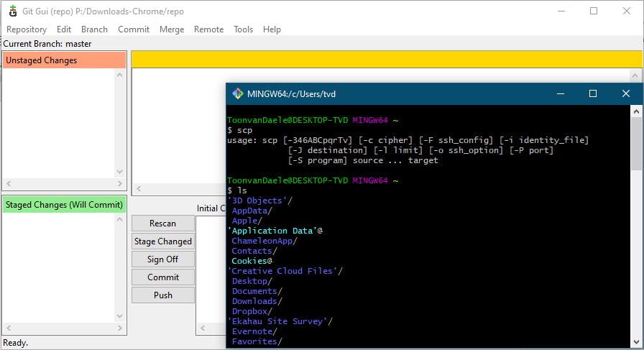The height and width of the screenshot is (350, 644).
Task: Click 'Contacts/' in terminal listing
Action: (254, 251)
